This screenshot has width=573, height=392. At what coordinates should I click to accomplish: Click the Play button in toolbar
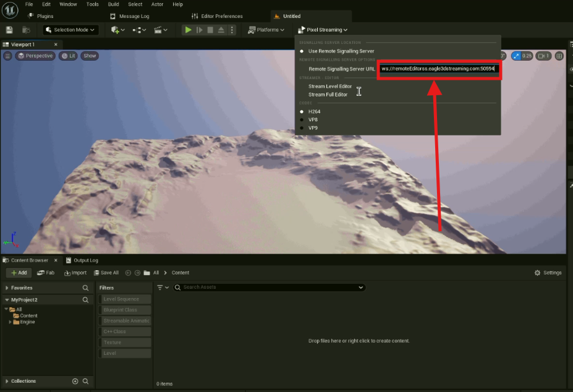pyautogui.click(x=188, y=30)
